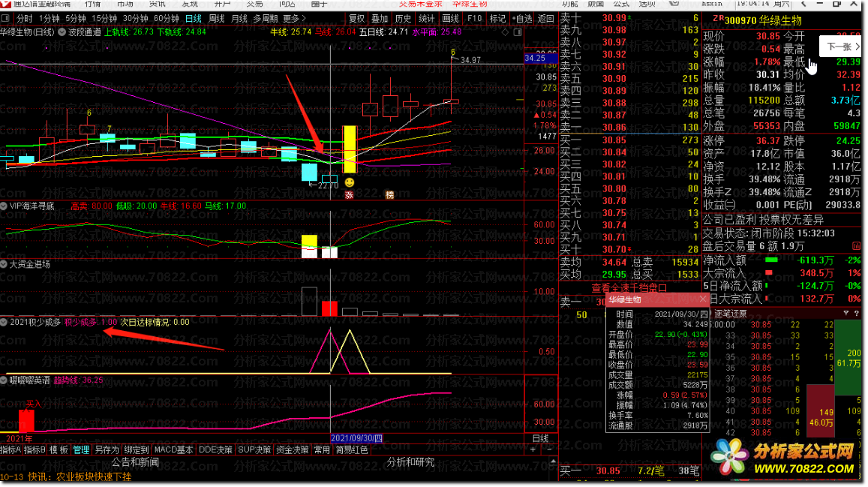
Task: Expand the 2021积少成多 indicator dropdown
Action: tap(4, 322)
